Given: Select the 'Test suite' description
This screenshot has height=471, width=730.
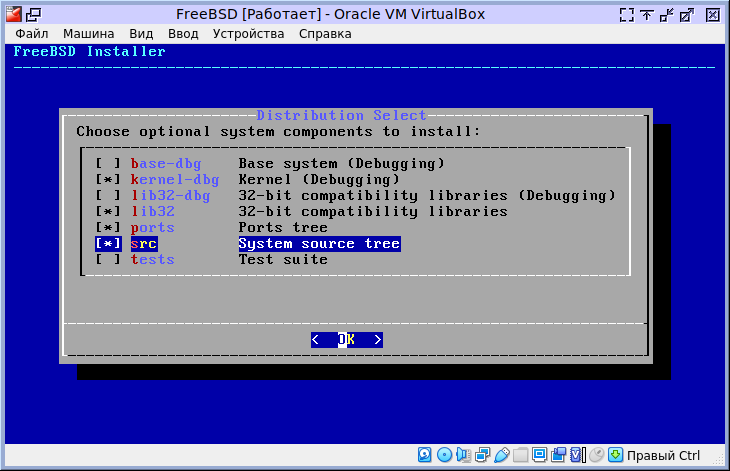Looking at the screenshot, I should click(283, 259).
